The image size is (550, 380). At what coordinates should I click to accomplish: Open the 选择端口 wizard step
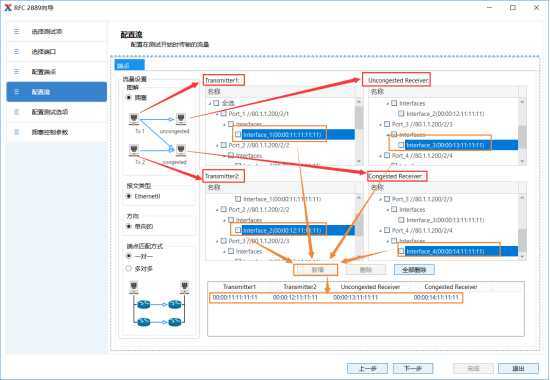coord(56,52)
